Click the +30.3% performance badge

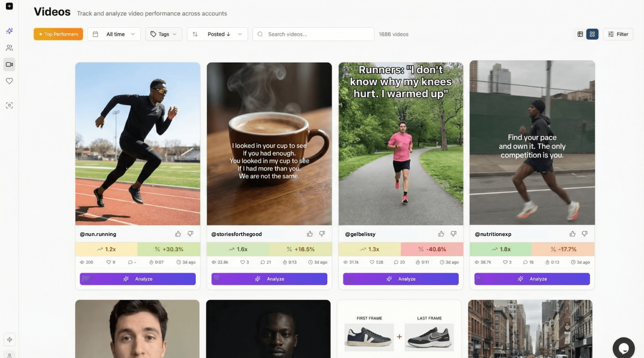169,249
